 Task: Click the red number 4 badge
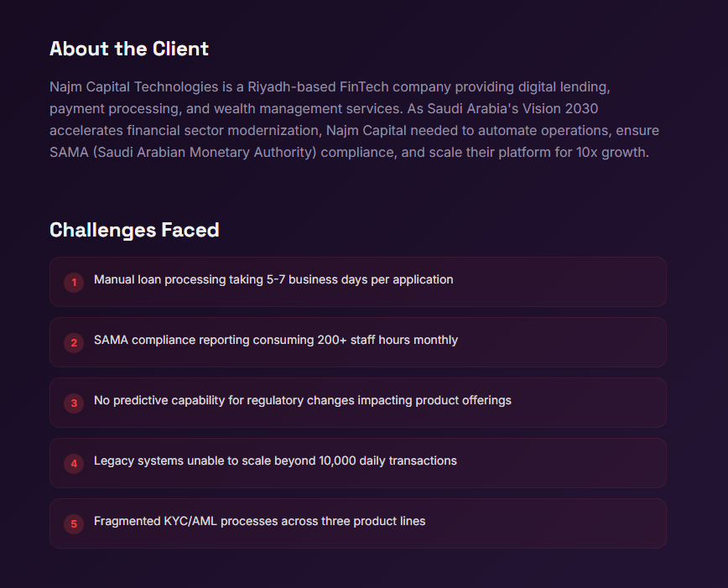(74, 464)
